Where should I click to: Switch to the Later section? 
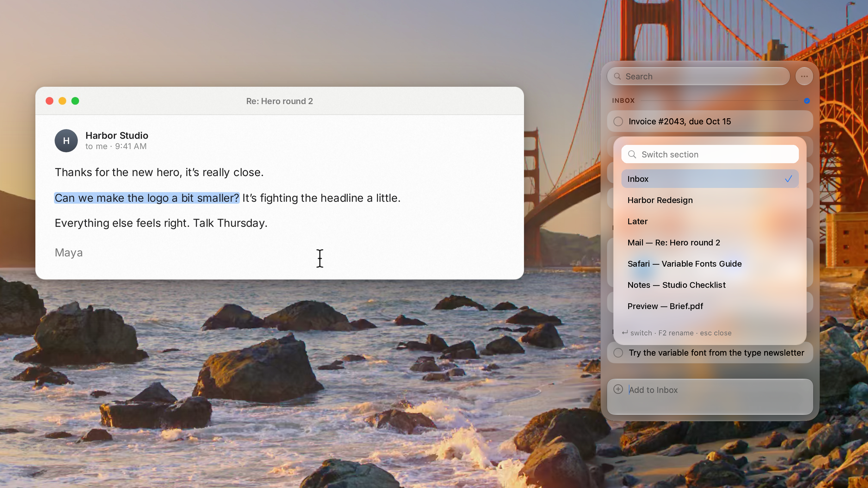click(x=710, y=221)
